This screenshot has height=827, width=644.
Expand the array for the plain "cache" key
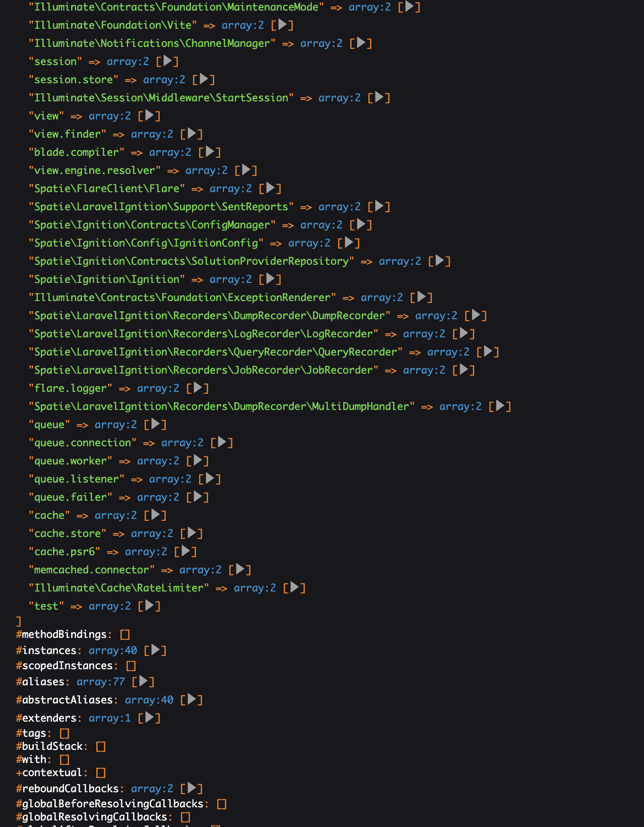coord(156,515)
